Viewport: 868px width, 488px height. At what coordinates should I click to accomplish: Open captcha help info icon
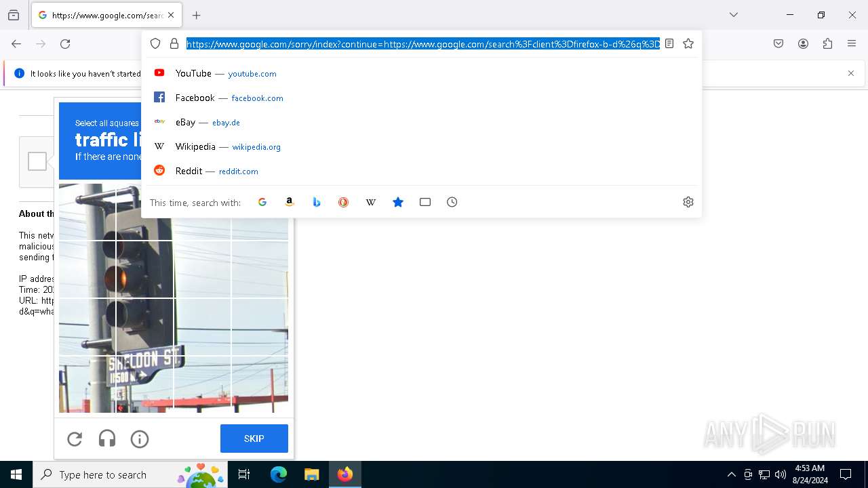point(140,439)
